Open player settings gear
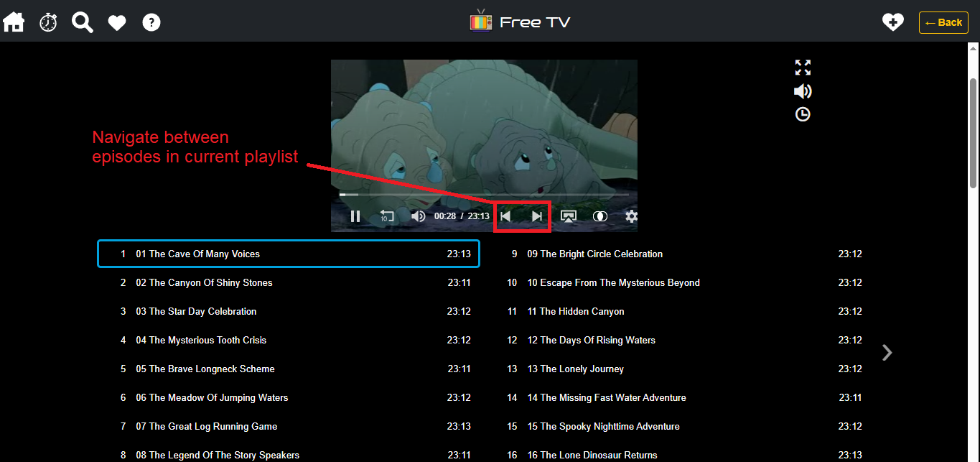 click(x=631, y=216)
